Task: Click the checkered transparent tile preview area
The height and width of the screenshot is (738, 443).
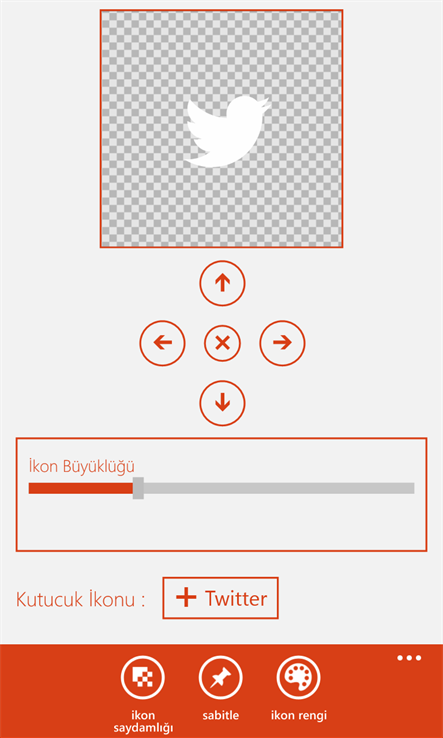Action: tap(221, 128)
